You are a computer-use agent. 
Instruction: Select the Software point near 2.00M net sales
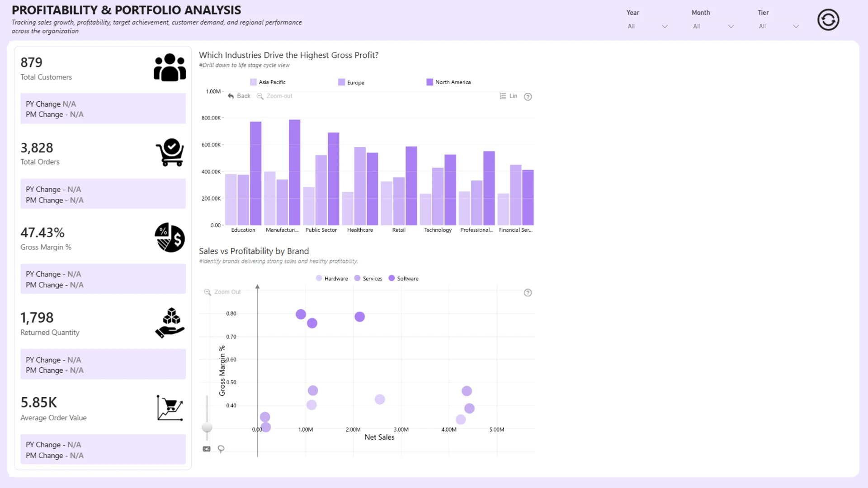point(359,317)
